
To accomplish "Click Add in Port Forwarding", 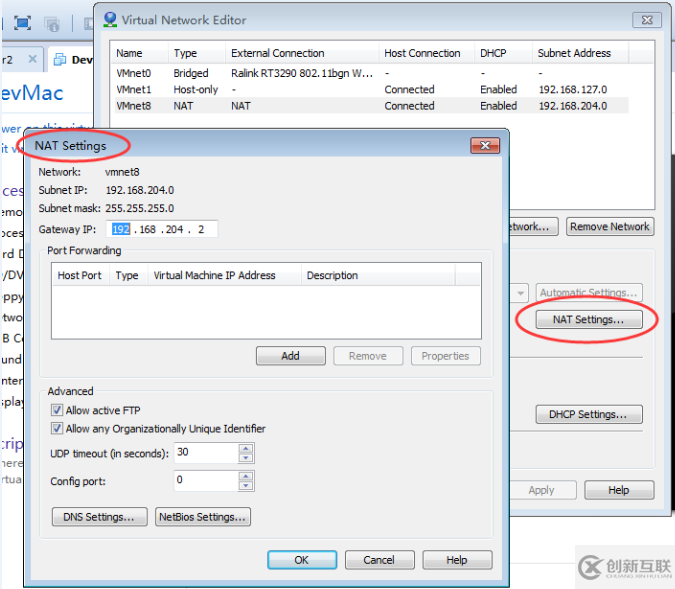I will click(291, 356).
